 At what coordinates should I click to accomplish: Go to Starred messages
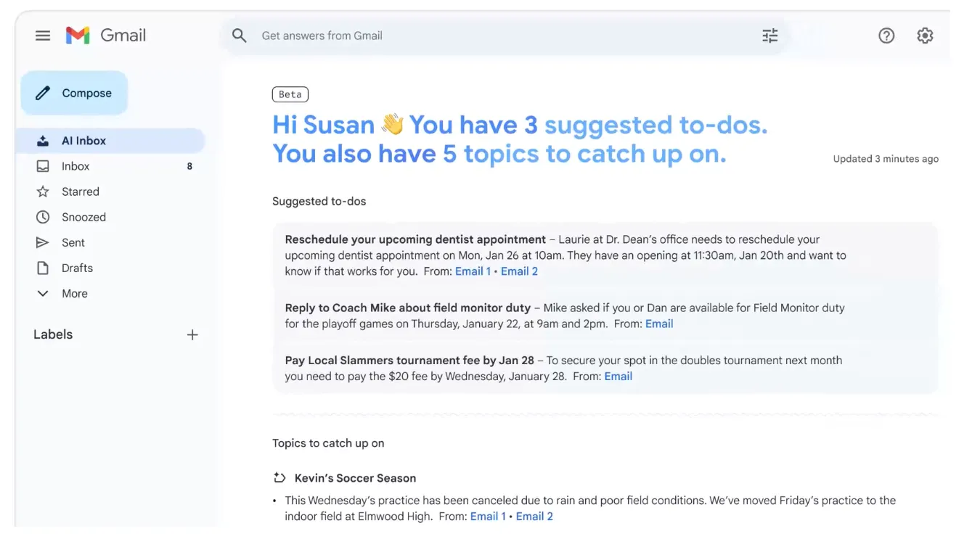click(x=80, y=192)
